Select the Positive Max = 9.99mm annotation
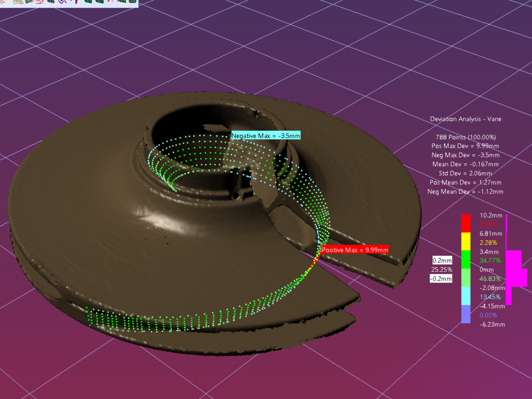 click(x=355, y=250)
